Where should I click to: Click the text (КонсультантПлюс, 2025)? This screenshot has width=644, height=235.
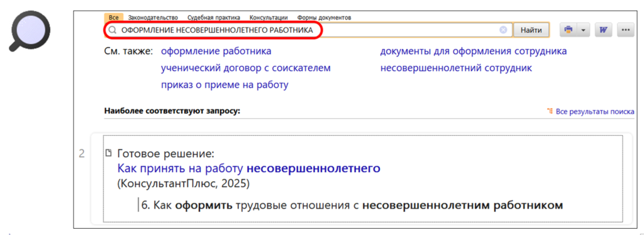click(x=183, y=183)
